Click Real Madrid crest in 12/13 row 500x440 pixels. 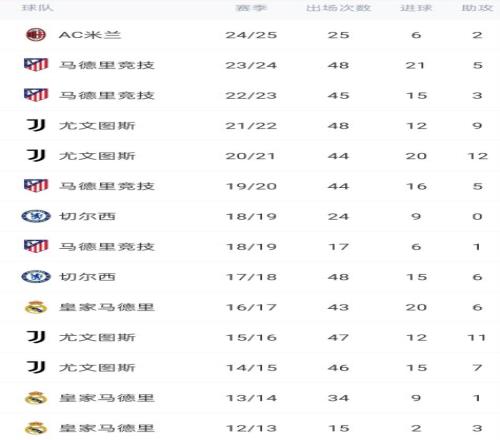pyautogui.click(x=36, y=428)
